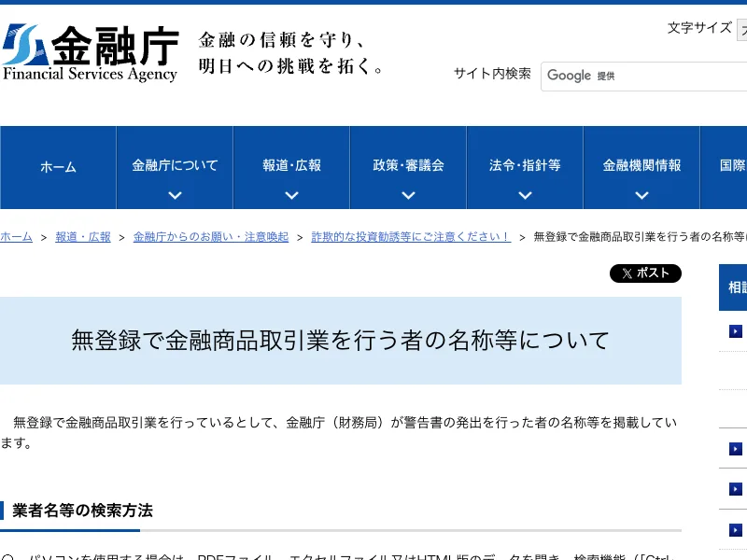Open the 金融庁について menu
The image size is (747, 560).
click(x=175, y=165)
